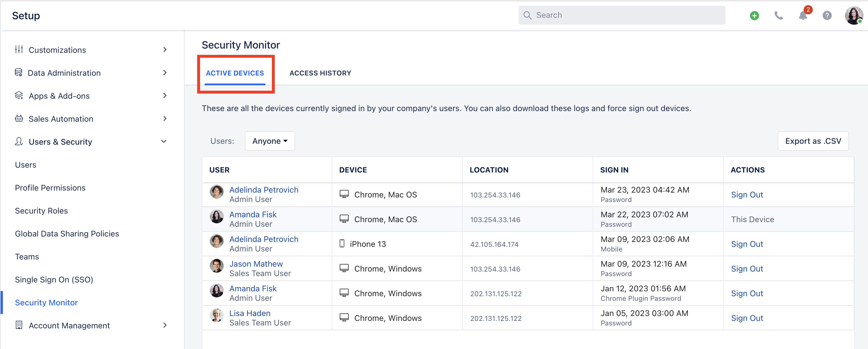The image size is (868, 349).
Task: Click the desktop icon in Amanda's Windows row
Action: coord(344,293)
